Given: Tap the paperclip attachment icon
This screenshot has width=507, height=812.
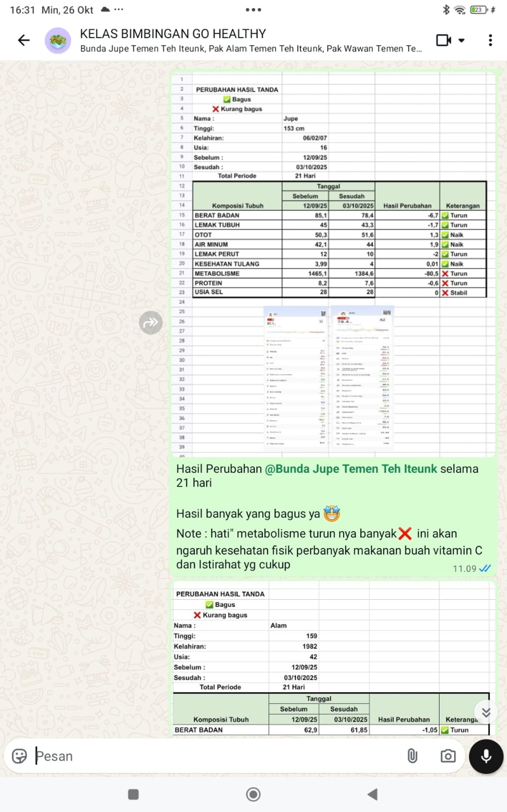Looking at the screenshot, I should 412,756.
